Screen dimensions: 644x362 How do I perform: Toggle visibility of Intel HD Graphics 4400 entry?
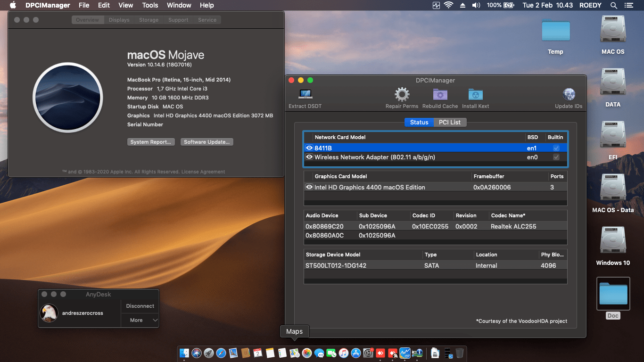pos(309,187)
